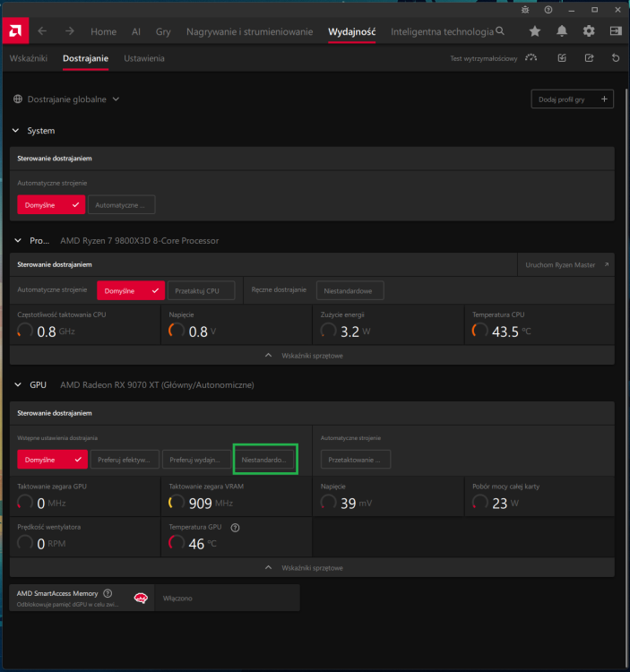Open the Home tab

tap(103, 31)
